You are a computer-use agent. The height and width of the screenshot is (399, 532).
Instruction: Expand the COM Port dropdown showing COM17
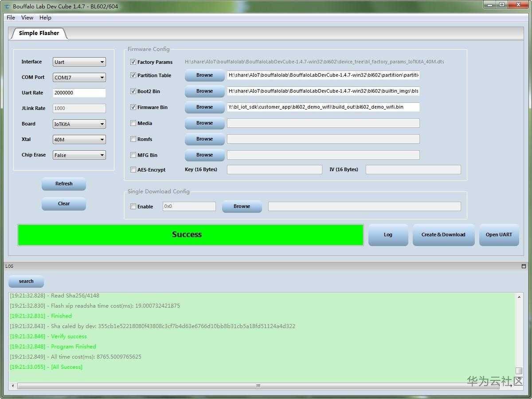pos(79,78)
